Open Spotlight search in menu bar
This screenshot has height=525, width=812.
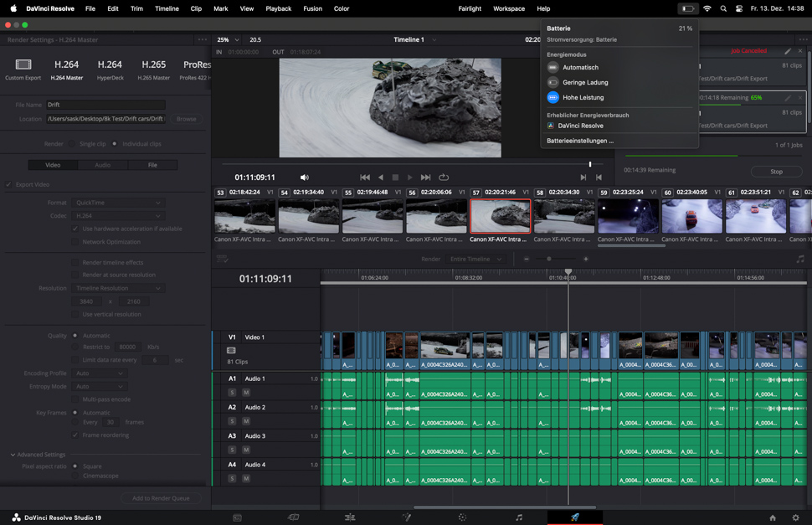click(x=723, y=8)
